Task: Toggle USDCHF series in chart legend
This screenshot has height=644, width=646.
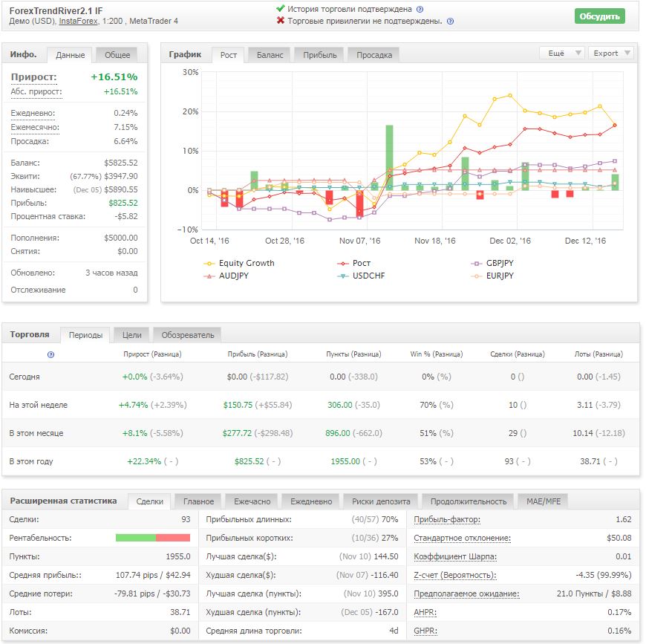Action: 361,276
